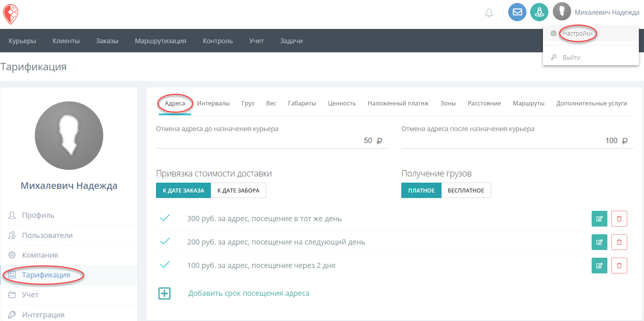The height and width of the screenshot is (321, 644).
Task: Switch to Зоны tab
Action: (x=448, y=103)
